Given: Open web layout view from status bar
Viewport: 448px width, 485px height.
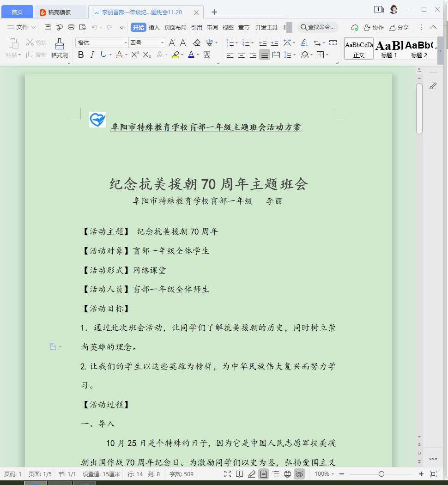Looking at the screenshot, I should point(287,474).
